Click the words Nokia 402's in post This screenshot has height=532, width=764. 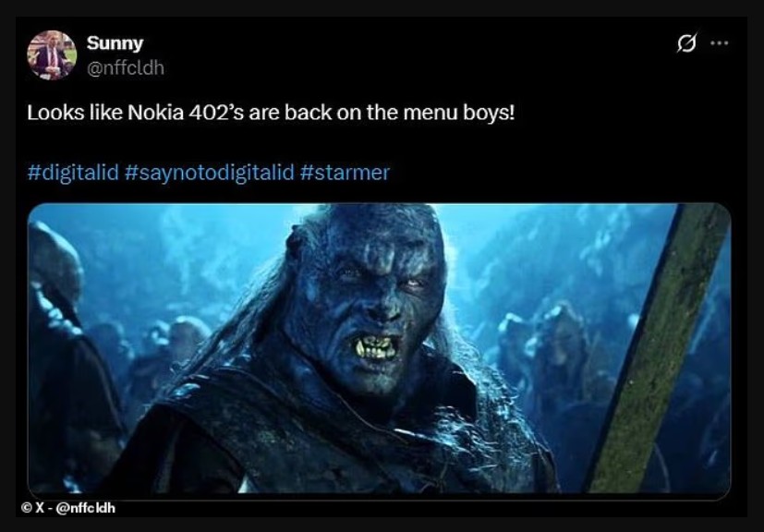[x=186, y=113]
